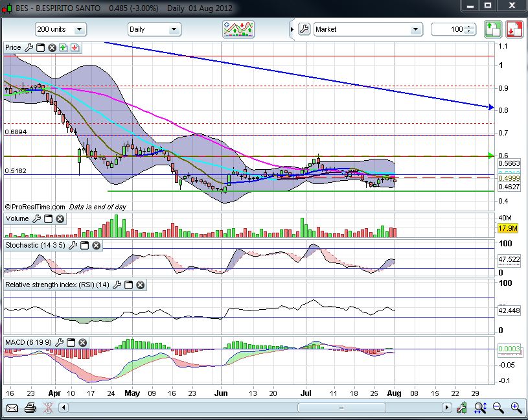Screen dimensions: 528x420
Task: Click the order settings wrench beside Market
Action: pos(303,29)
